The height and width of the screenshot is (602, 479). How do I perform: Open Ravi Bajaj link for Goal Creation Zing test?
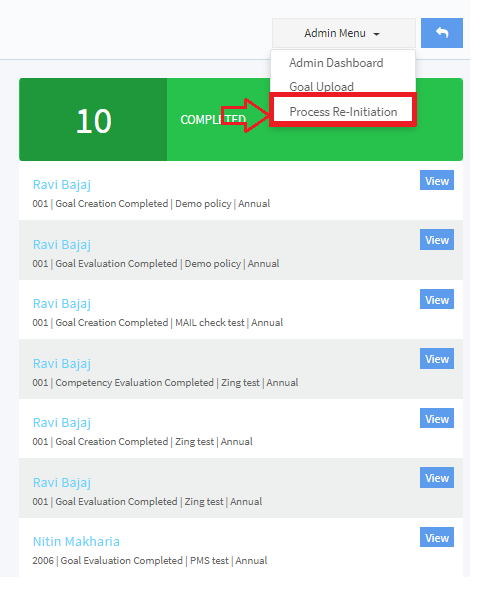[x=62, y=423]
